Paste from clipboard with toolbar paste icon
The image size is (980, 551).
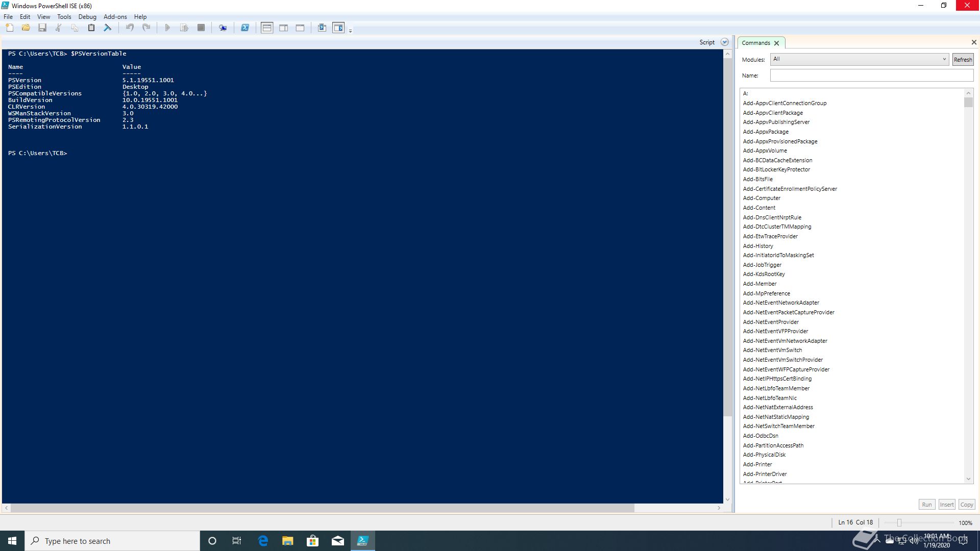coord(91,28)
